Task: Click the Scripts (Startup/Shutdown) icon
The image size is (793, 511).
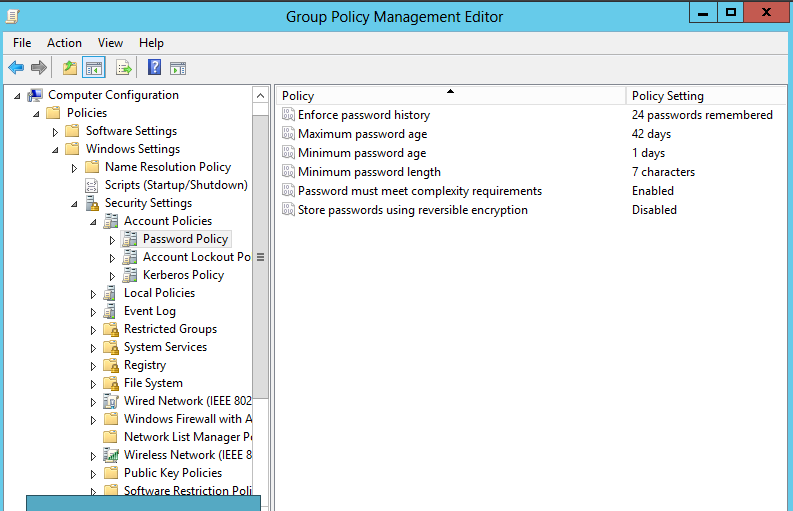Action: coord(92,185)
